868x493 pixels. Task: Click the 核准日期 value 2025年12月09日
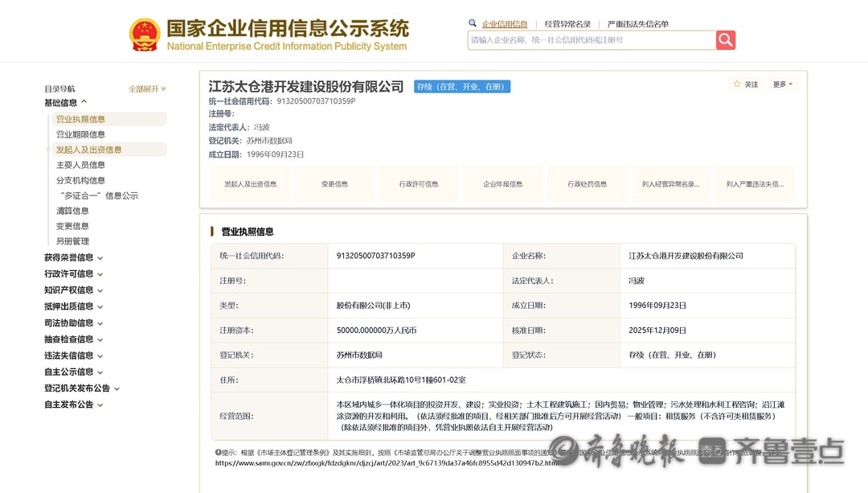coord(657,331)
